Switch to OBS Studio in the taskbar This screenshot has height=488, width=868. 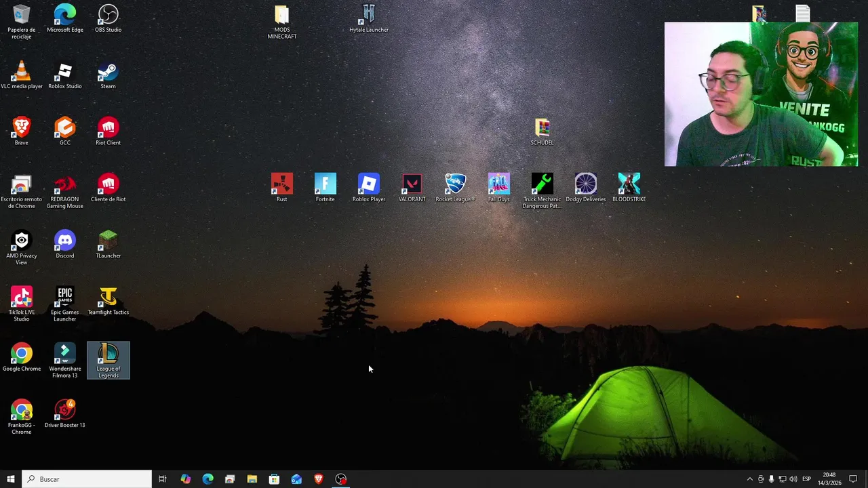point(341,479)
